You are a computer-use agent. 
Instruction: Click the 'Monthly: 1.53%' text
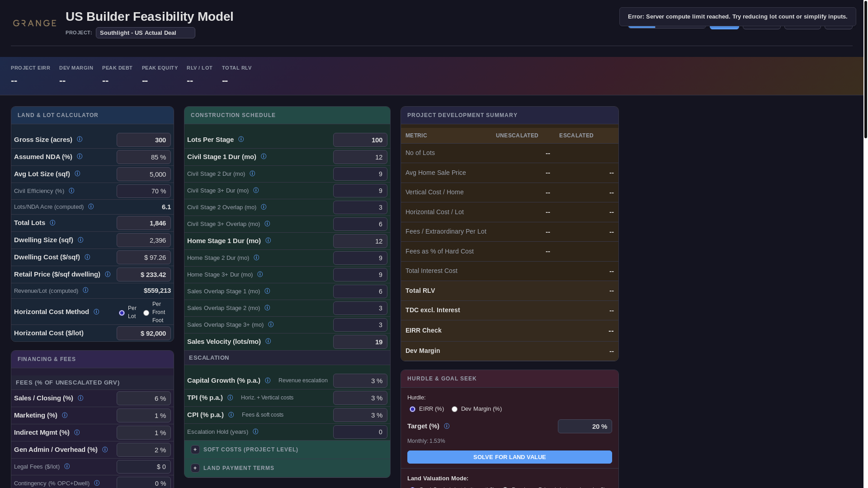point(426,441)
